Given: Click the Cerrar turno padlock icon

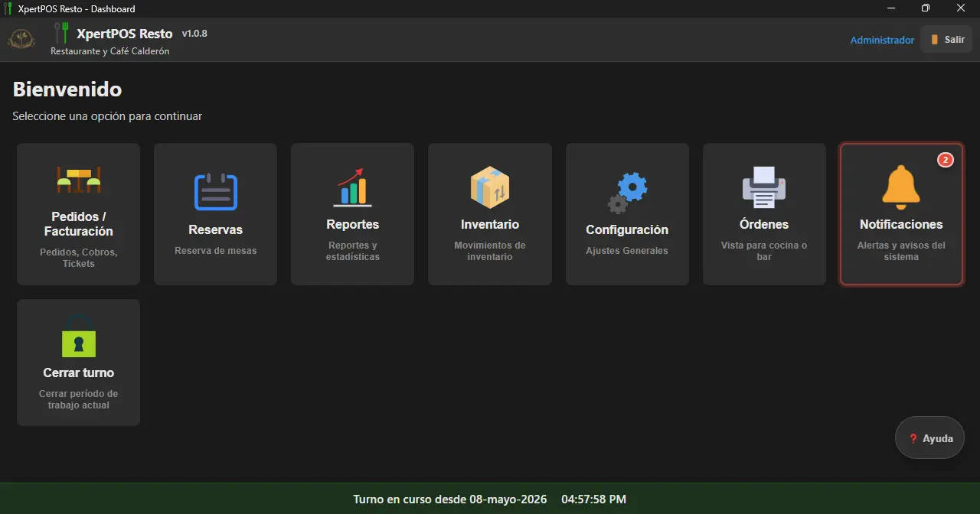Looking at the screenshot, I should (x=78, y=336).
